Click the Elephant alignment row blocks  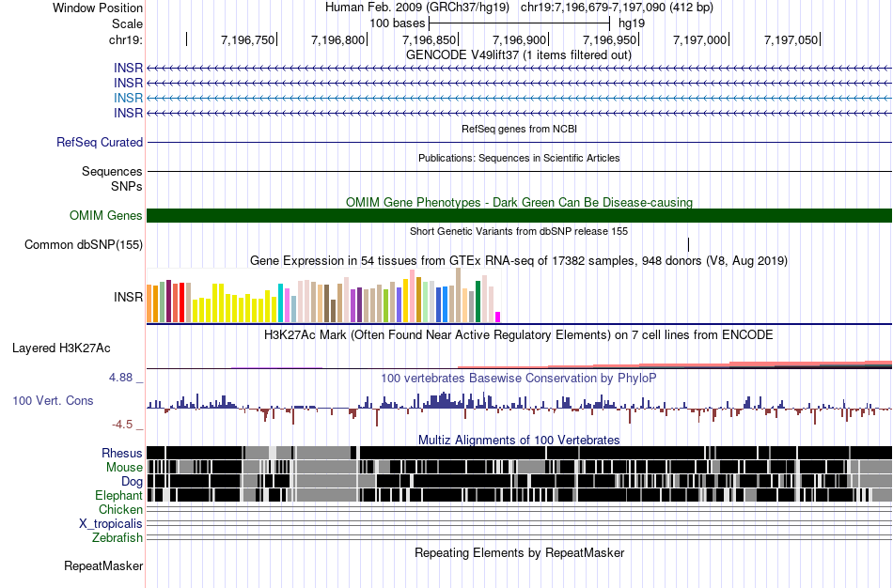click(519, 495)
